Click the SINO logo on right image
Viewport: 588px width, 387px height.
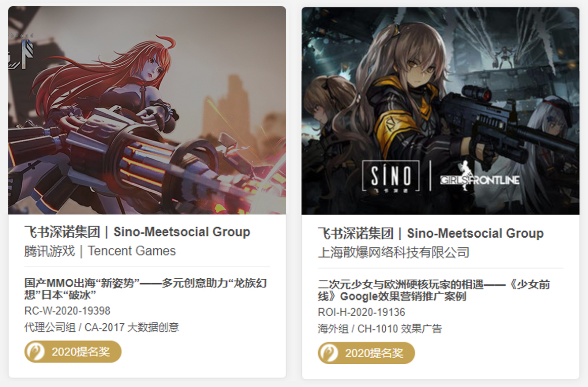point(391,176)
